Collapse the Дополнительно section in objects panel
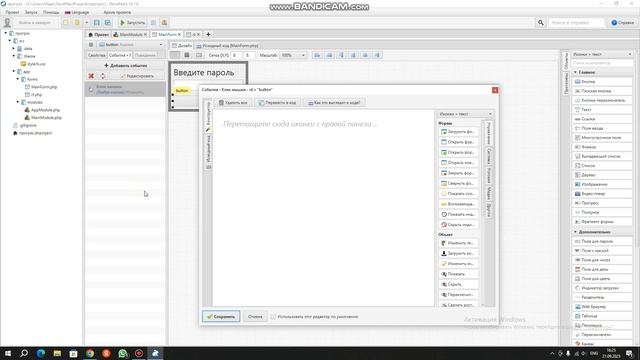 click(x=575, y=232)
